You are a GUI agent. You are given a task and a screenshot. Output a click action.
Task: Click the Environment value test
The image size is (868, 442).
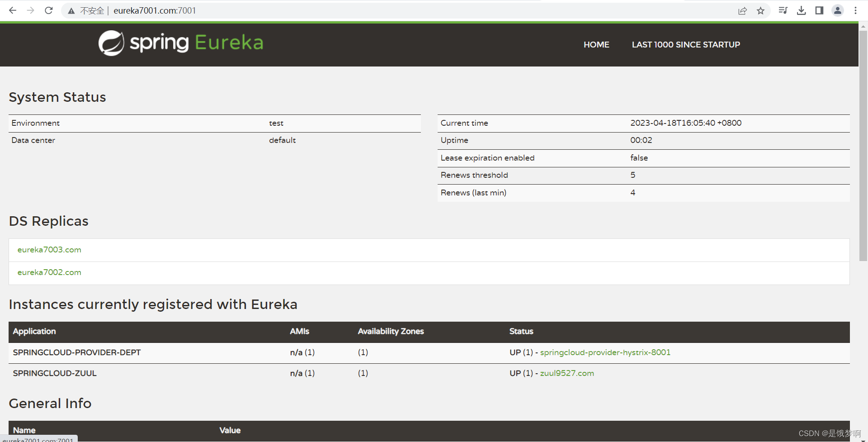(276, 123)
